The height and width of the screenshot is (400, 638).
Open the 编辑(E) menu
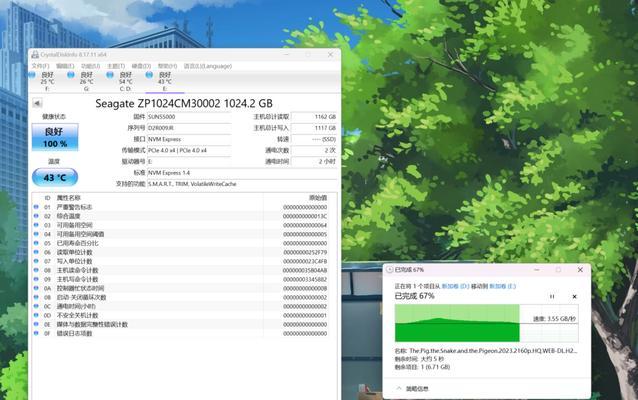coord(65,66)
